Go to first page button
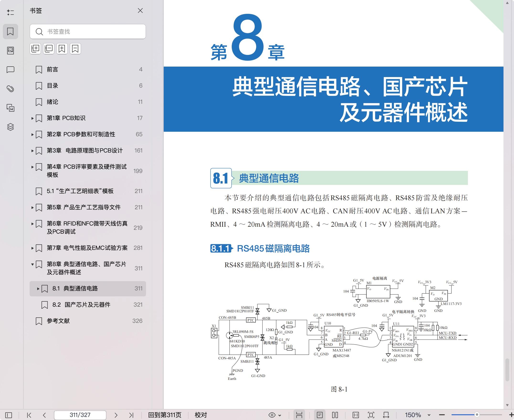This screenshot has height=420, width=514. pyautogui.click(x=29, y=415)
